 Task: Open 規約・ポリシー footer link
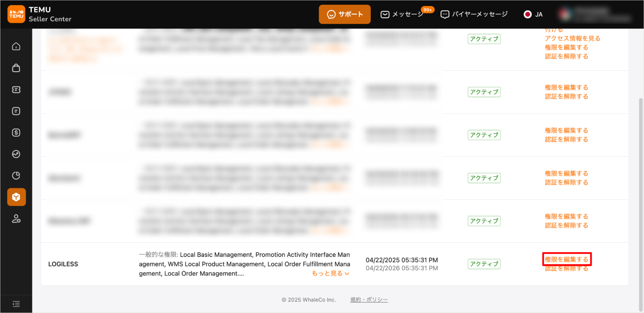369,300
